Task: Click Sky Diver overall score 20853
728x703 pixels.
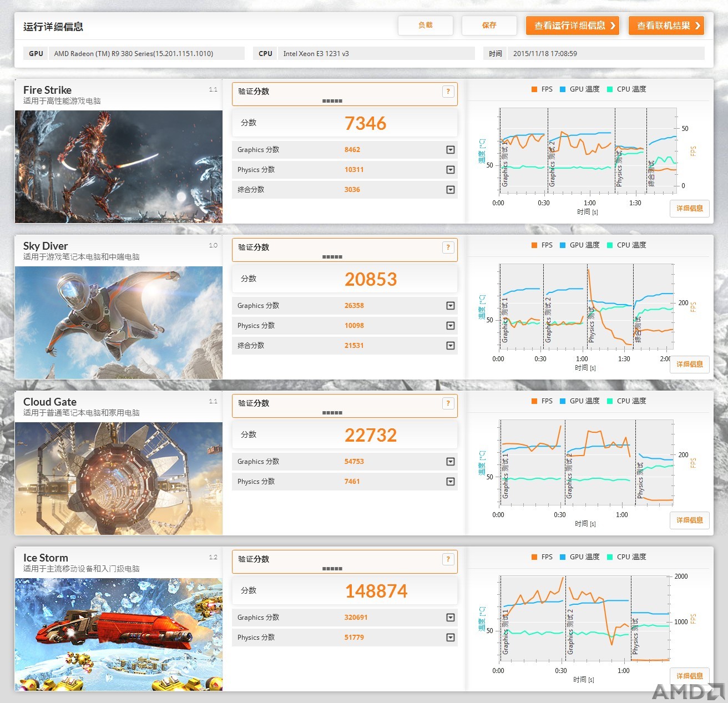Action: click(371, 279)
